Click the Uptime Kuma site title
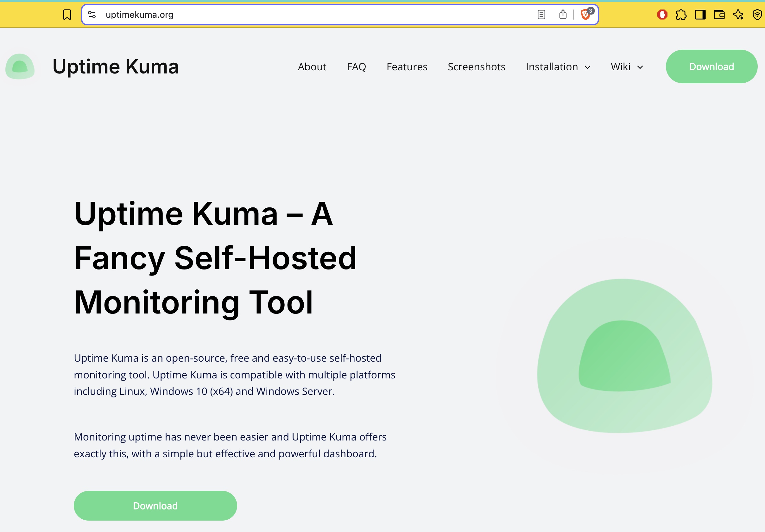Viewport: 765px width, 532px height. (116, 66)
